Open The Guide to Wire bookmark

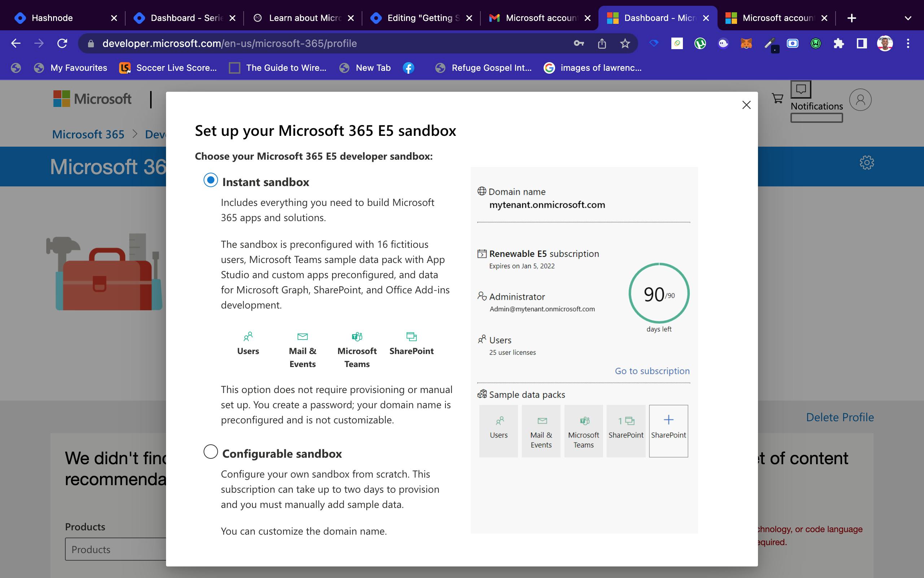click(x=278, y=68)
